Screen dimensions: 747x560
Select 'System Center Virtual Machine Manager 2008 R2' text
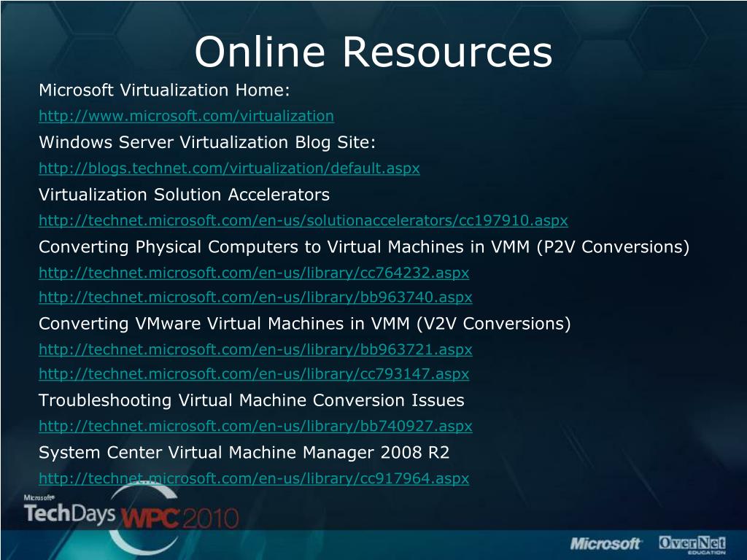[x=244, y=452]
